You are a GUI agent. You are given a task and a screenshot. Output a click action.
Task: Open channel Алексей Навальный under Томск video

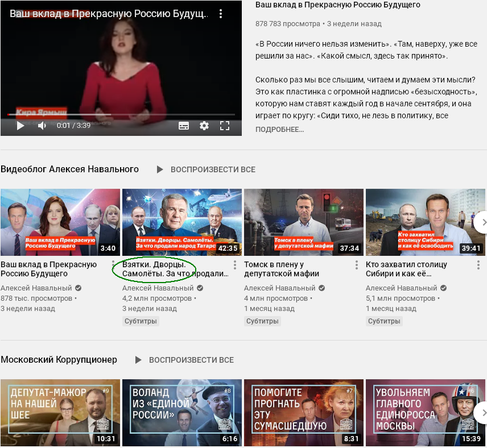[280, 288]
